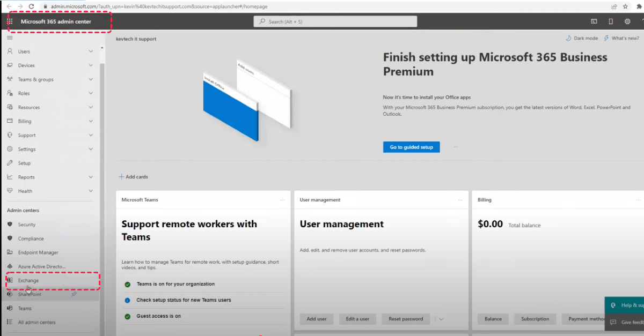Expand the Billing section chevron

91,121
